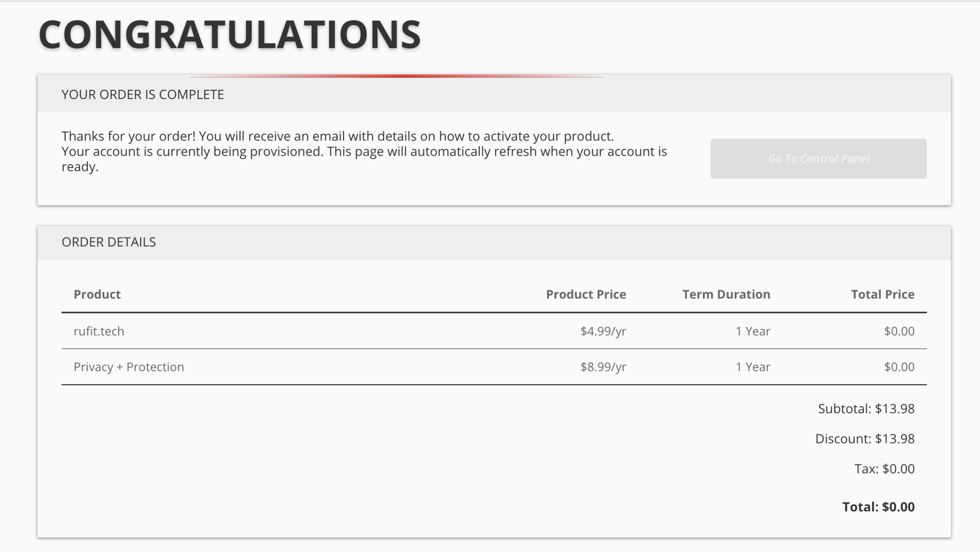Viewport: 980px width, 552px height.
Task: Click the Subtotal amount line
Action: coord(866,408)
